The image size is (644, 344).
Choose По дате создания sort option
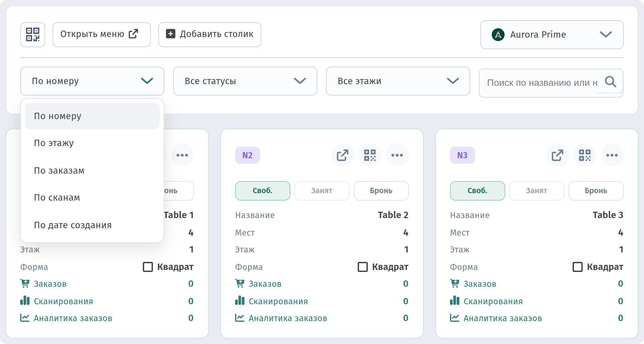92,225
